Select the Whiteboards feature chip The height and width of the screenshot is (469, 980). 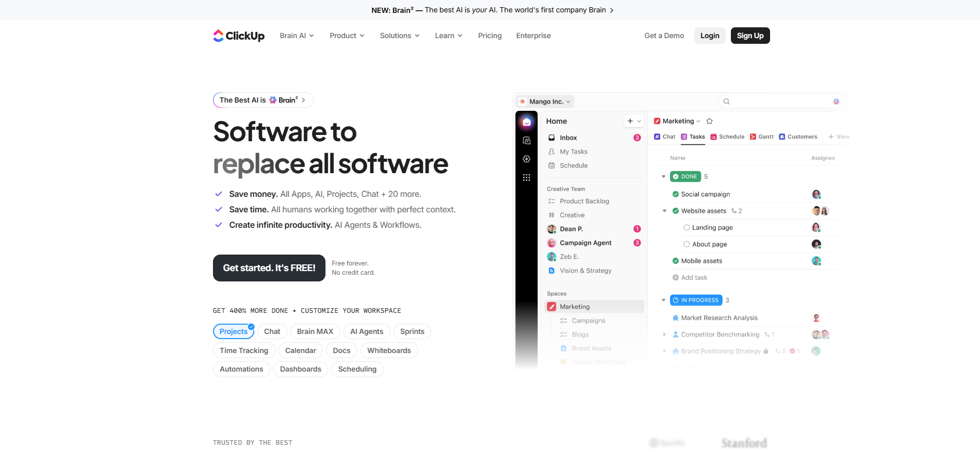pos(389,350)
